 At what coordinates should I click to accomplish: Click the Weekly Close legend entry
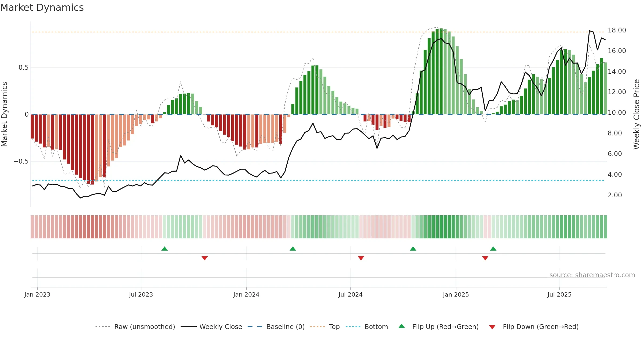[x=211, y=327]
